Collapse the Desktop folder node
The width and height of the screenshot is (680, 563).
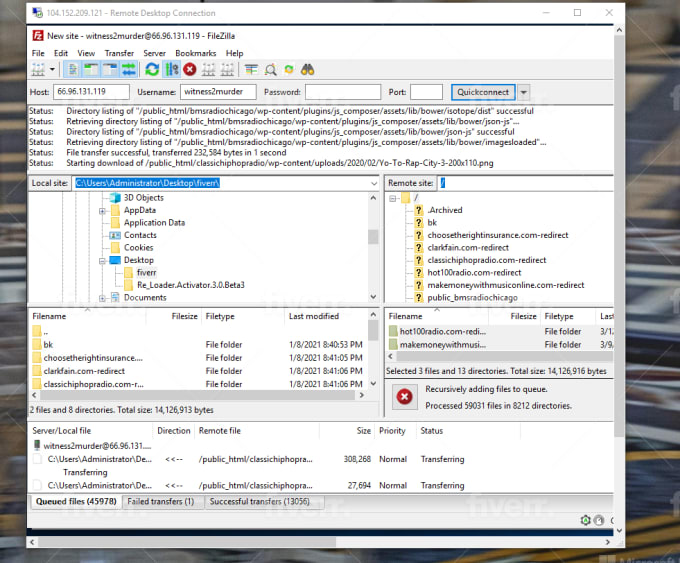pos(102,261)
